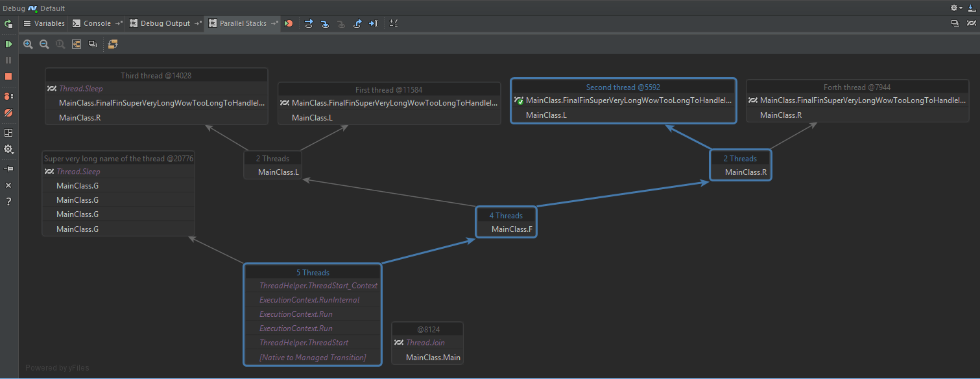The width and height of the screenshot is (980, 379).
Task: Select the Second thread @5592 node
Action: click(x=623, y=87)
